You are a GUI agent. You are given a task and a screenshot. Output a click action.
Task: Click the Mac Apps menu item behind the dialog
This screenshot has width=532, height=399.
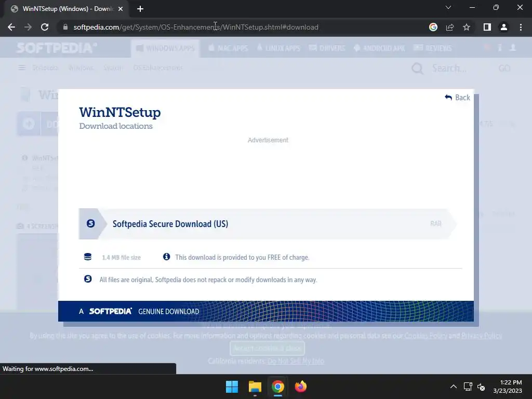pos(228,48)
